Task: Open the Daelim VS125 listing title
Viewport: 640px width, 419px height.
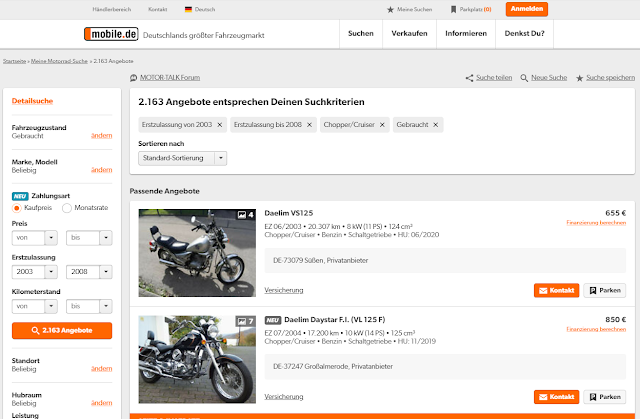Action: (289, 213)
